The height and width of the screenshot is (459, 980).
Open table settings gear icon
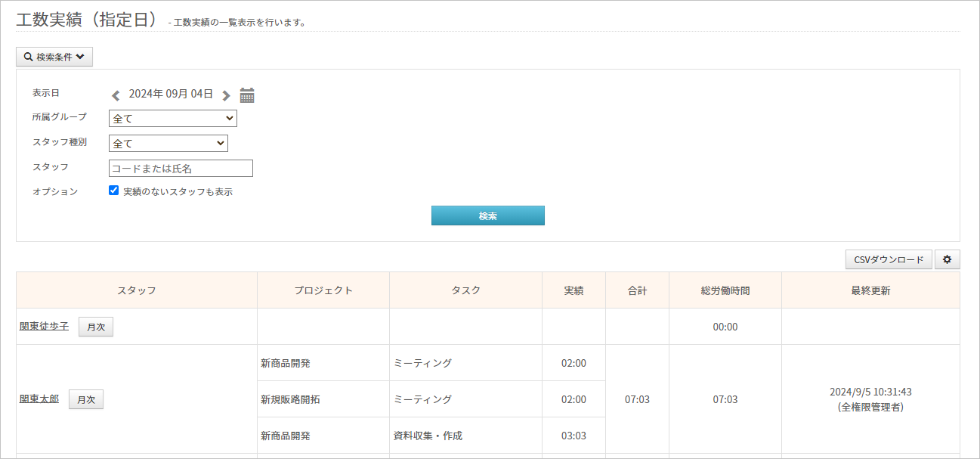(947, 259)
